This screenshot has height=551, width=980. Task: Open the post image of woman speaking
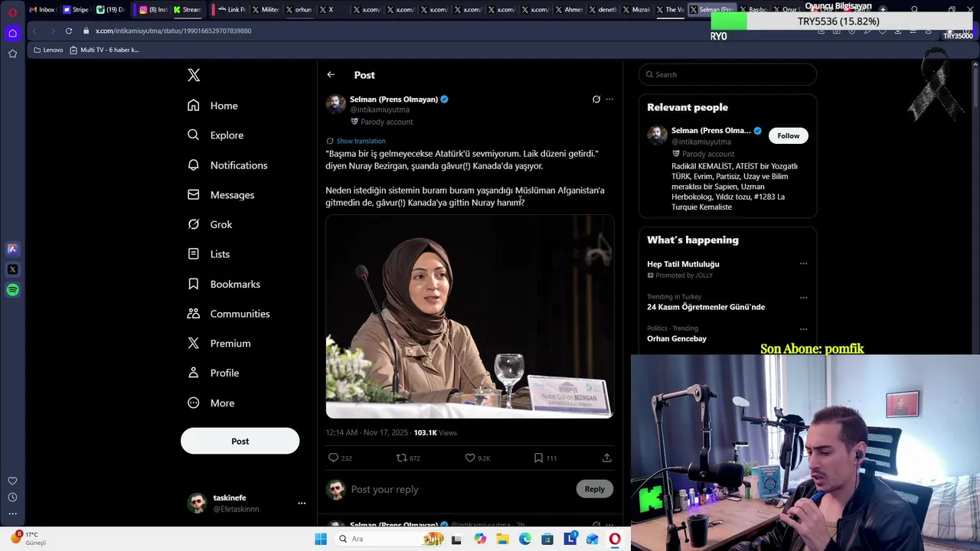(x=469, y=317)
